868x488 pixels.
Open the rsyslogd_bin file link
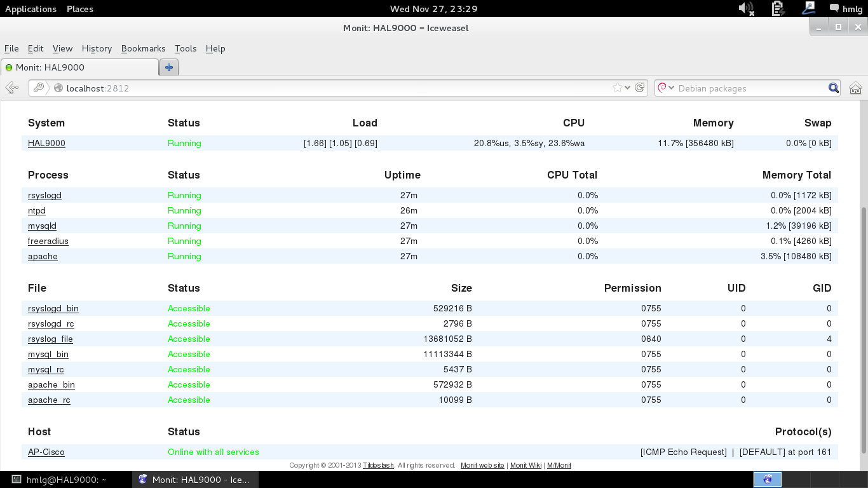[53, 308]
